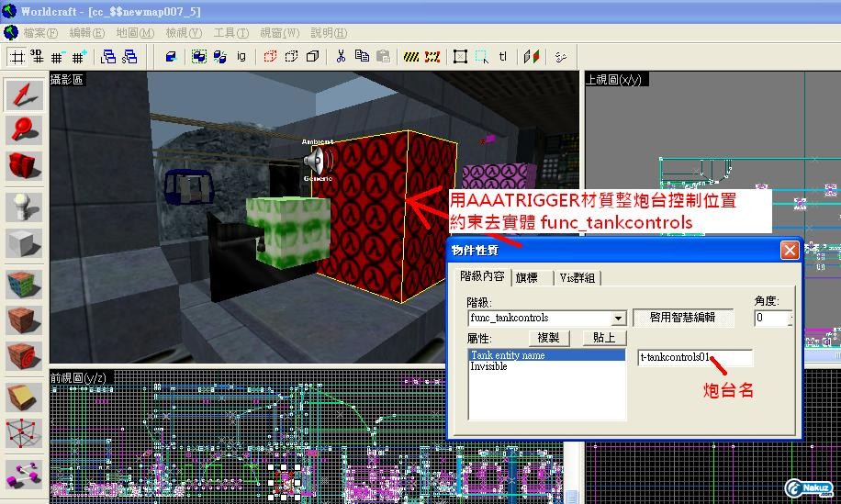Open the 檔案(F) menu

40,33
